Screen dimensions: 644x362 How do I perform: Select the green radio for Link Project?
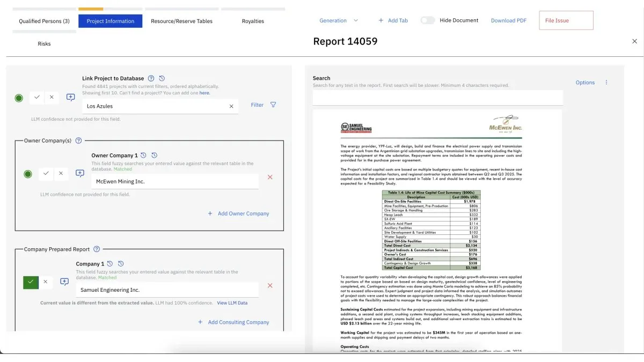[19, 98]
